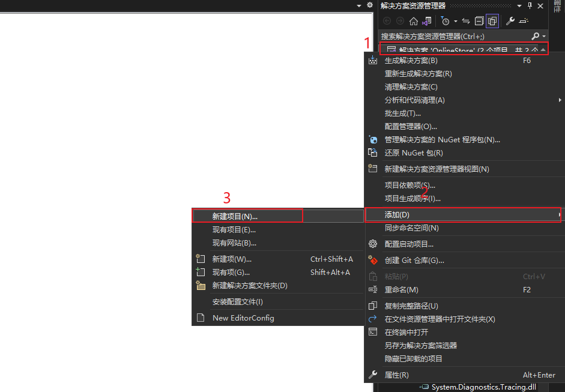565x392 pixels.
Task: Click the collapse all icon
Action: (x=479, y=21)
